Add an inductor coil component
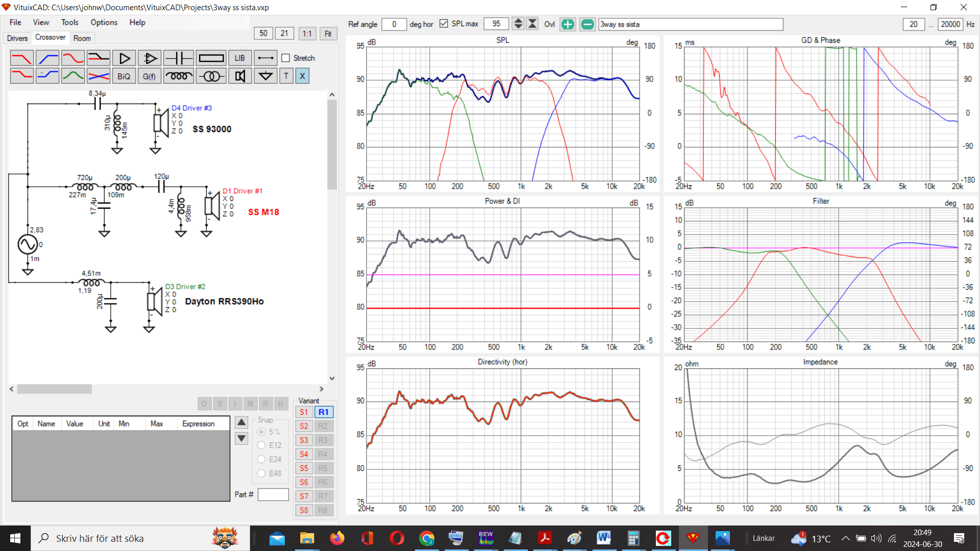This screenshot has height=551, width=980. 179,76
